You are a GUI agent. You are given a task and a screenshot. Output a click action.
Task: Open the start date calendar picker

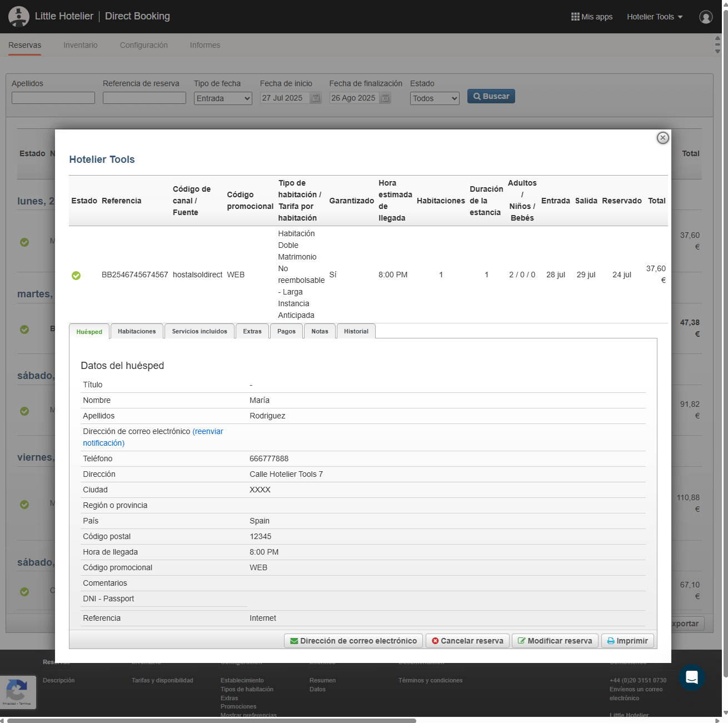pos(316,98)
